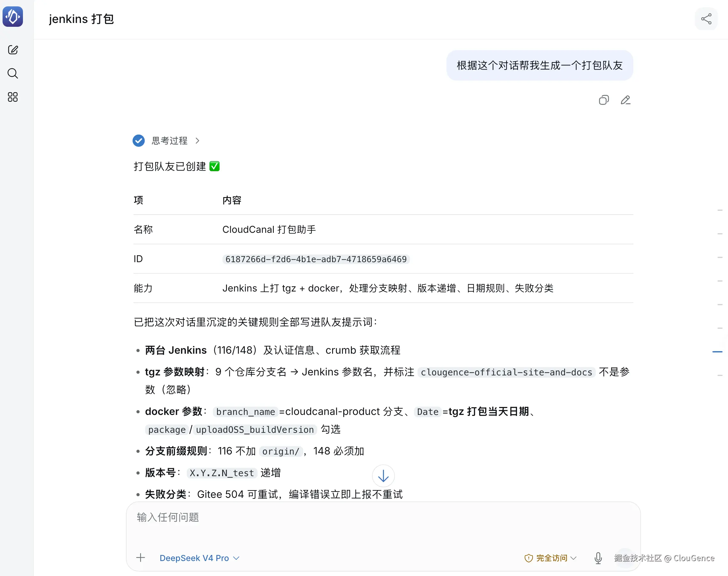Click the 失败分类 bullet line
The height and width of the screenshot is (576, 728).
(274, 494)
